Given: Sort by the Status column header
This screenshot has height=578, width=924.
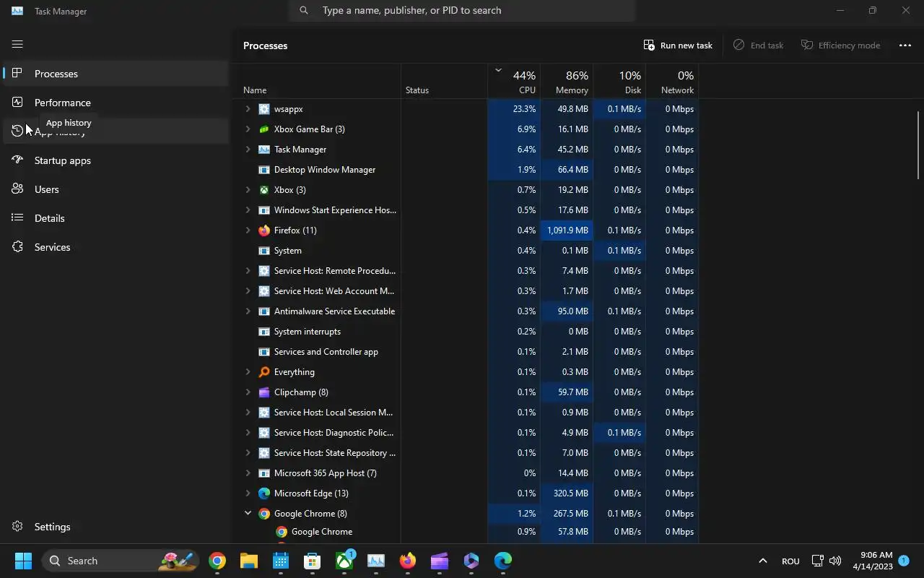Looking at the screenshot, I should pyautogui.click(x=445, y=81).
